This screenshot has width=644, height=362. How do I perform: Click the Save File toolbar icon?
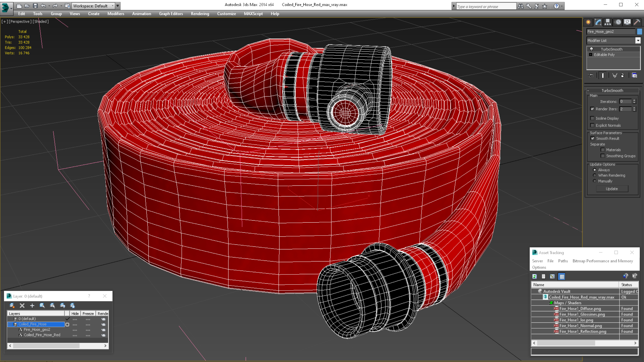[x=35, y=6]
